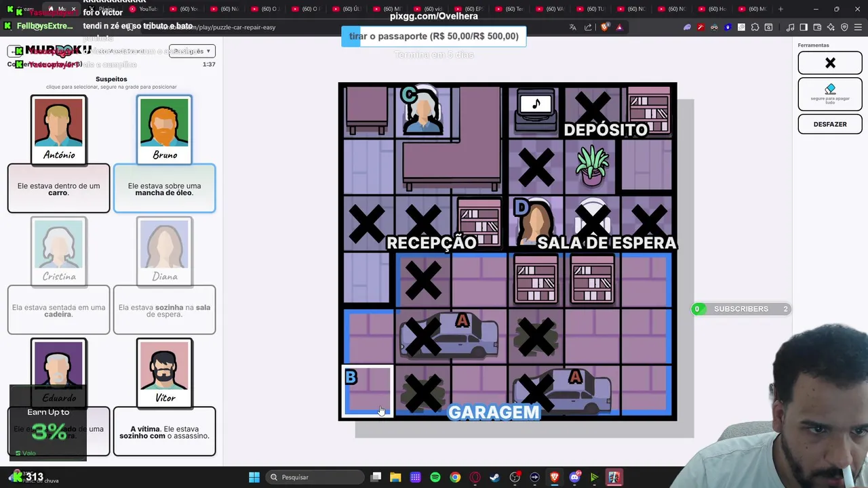
Task: Open the Brave VPN shield icon
Action: (x=844, y=27)
